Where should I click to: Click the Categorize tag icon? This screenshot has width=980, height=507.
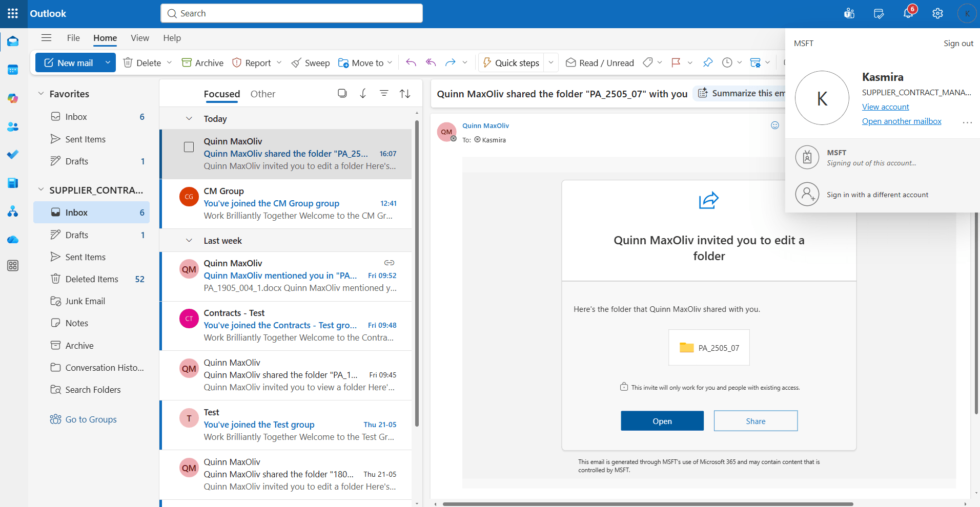click(648, 62)
